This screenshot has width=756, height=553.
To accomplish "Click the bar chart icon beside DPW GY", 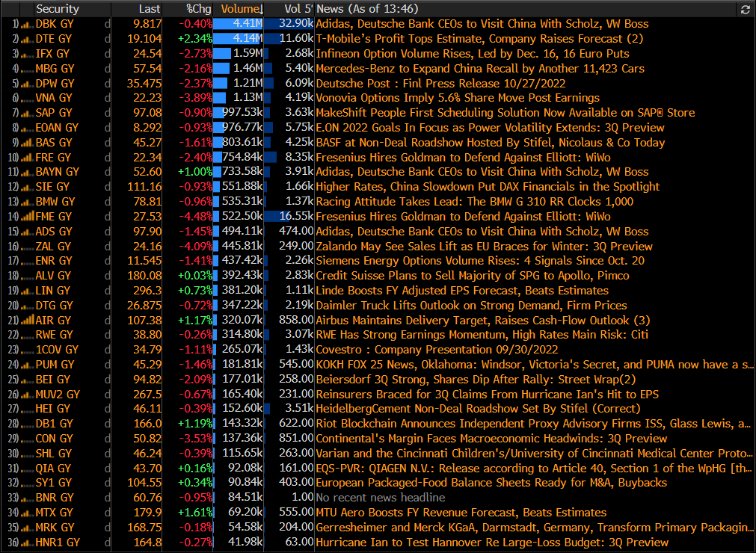I will coord(27,84).
